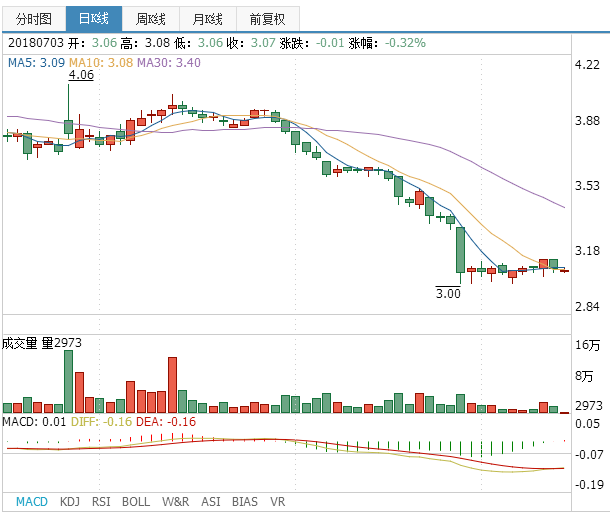Switch indicator to RSI
Screen dimensions: 610x512
point(101,501)
